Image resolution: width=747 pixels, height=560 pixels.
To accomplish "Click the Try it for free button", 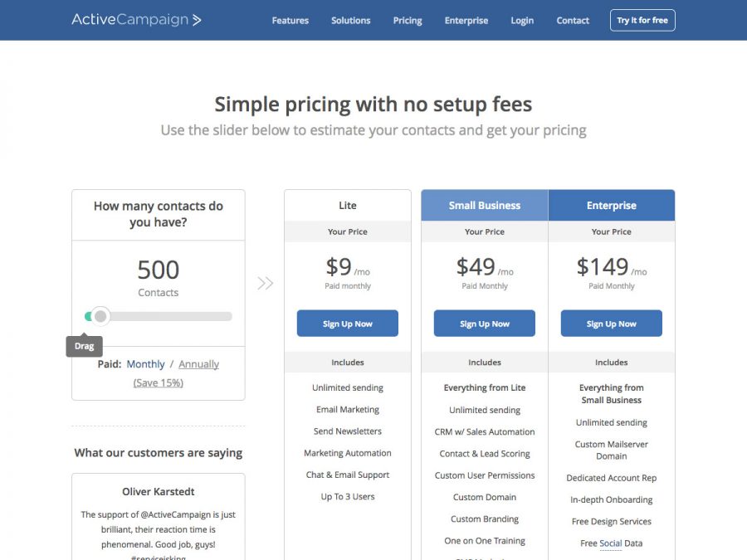I will click(642, 20).
